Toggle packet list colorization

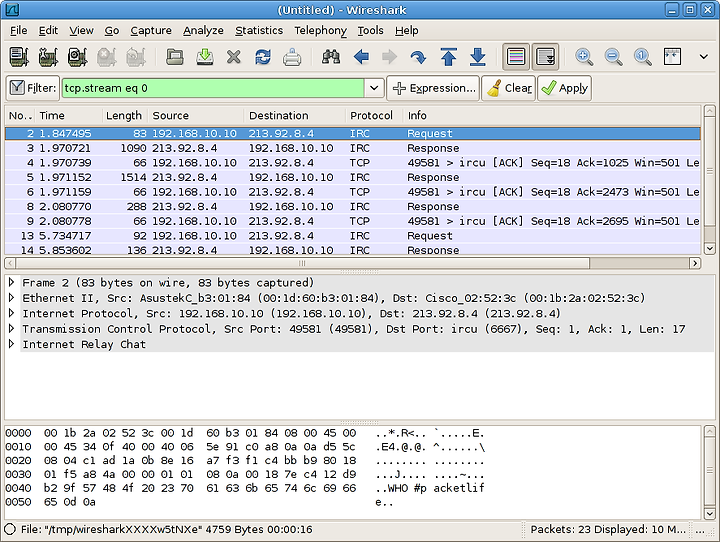coord(516,57)
